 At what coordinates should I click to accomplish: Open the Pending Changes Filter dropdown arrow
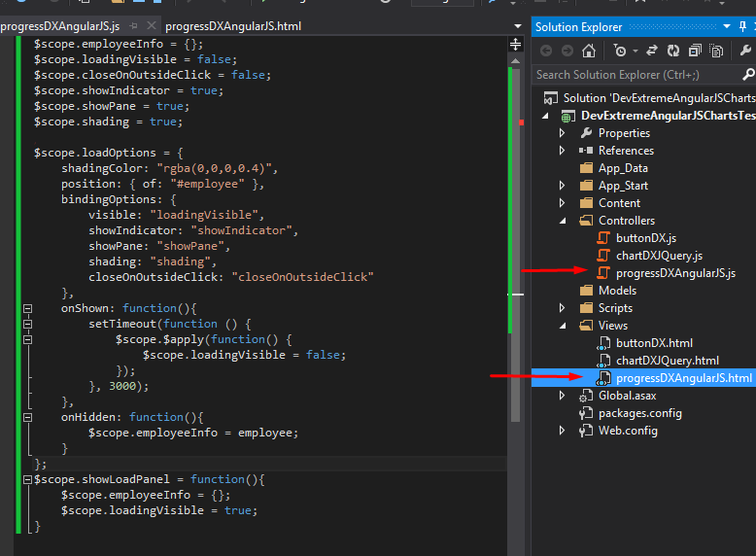coord(636,52)
